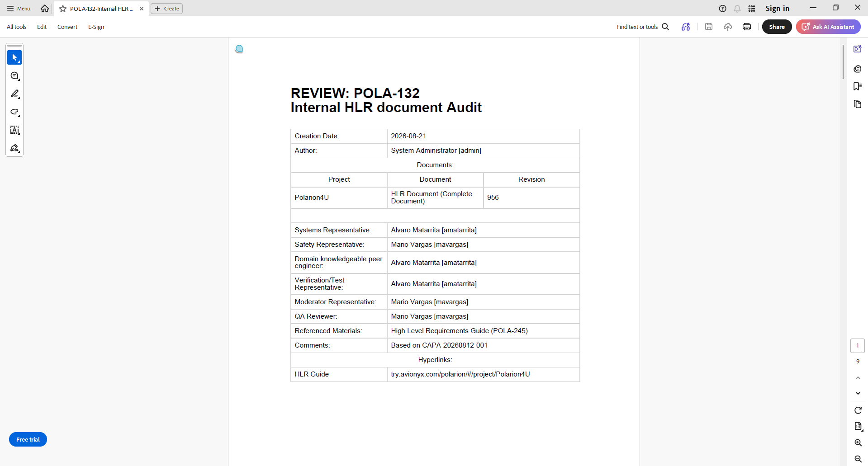Select the freehand draw tool
868x466 pixels.
click(14, 112)
